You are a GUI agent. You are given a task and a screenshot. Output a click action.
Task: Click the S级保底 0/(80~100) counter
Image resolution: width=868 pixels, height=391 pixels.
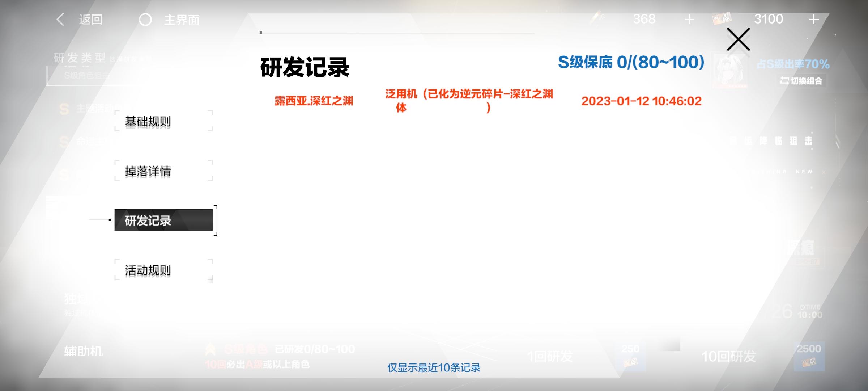[631, 62]
